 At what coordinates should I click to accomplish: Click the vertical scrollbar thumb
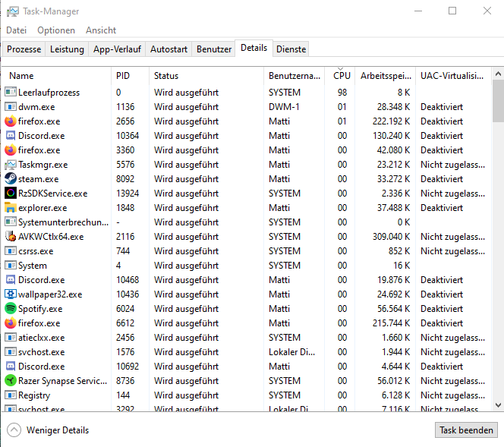pyautogui.click(x=498, y=101)
